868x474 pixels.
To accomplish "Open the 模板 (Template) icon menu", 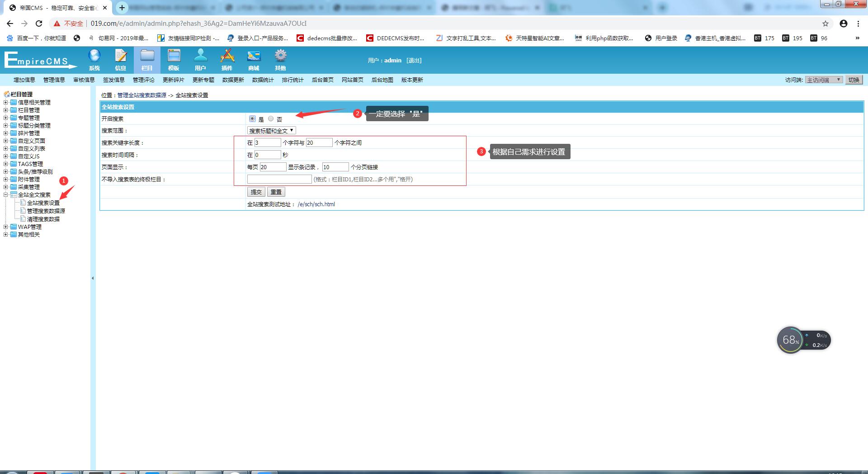I will point(174,60).
